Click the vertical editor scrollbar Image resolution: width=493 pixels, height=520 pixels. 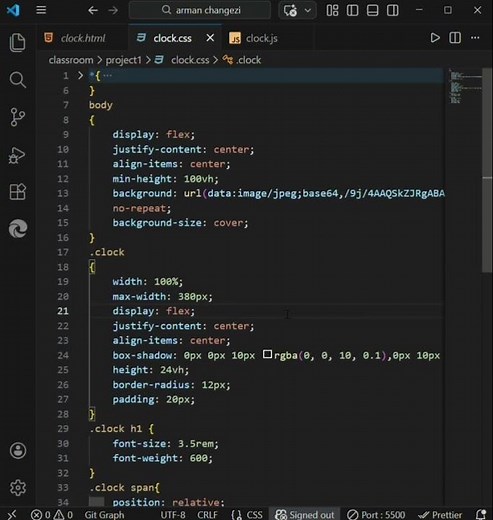(487, 170)
